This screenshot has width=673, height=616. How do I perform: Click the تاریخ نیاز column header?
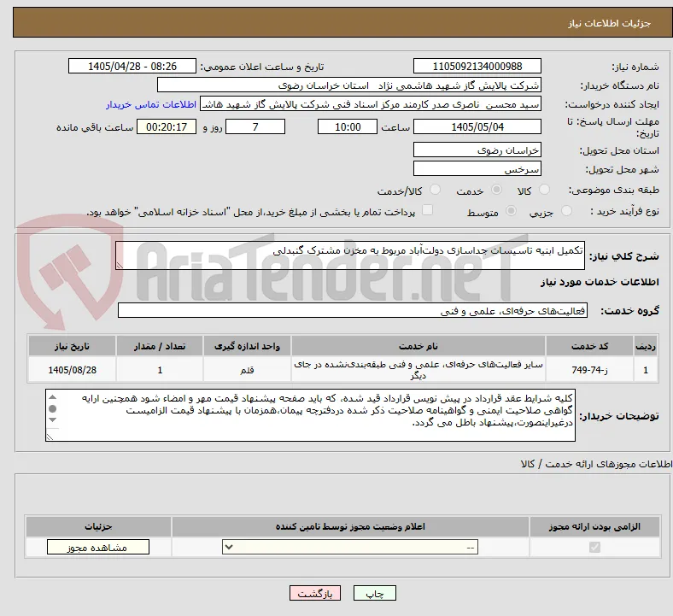72,346
